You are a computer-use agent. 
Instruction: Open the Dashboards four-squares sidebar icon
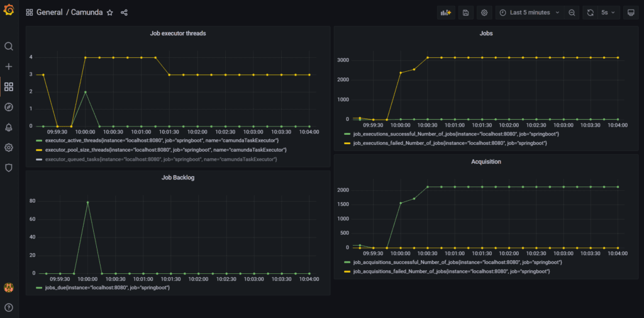[x=9, y=87]
